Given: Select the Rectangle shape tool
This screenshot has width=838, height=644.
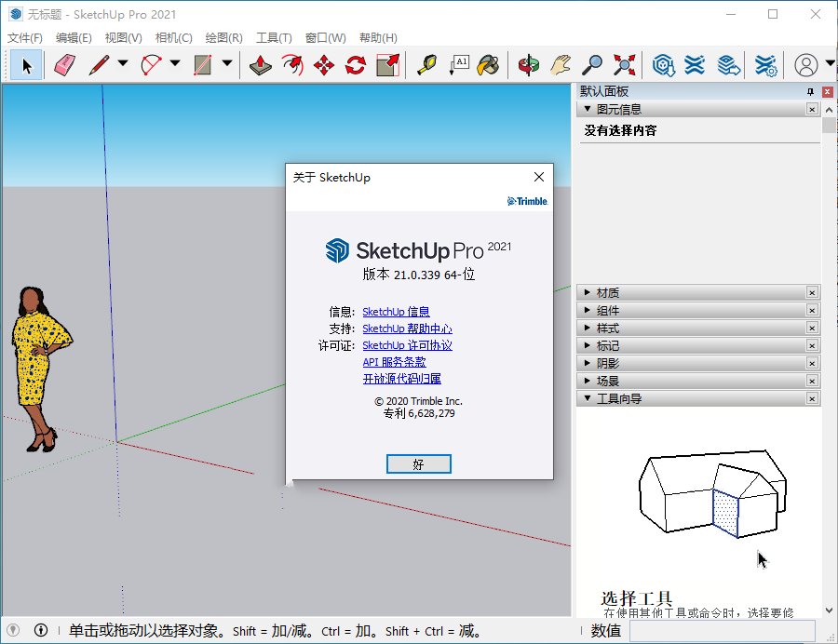Looking at the screenshot, I should [203, 65].
